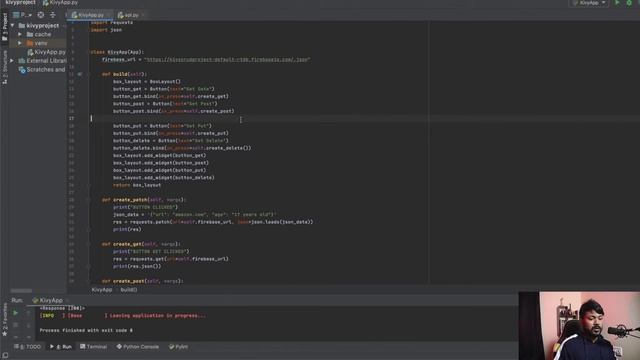The width and height of the screenshot is (640, 360).
Task: Open the Run tool window tab
Action: click(x=61, y=347)
